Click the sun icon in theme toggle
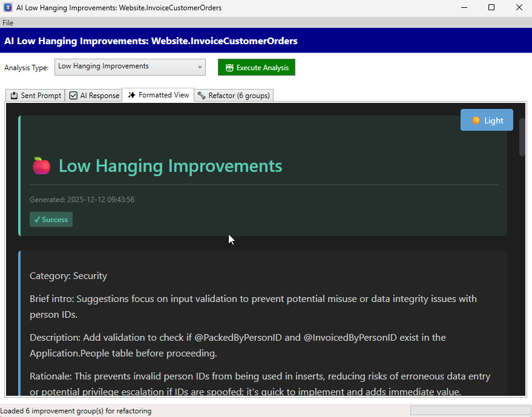Viewport: 532px width, 417px height. click(476, 120)
